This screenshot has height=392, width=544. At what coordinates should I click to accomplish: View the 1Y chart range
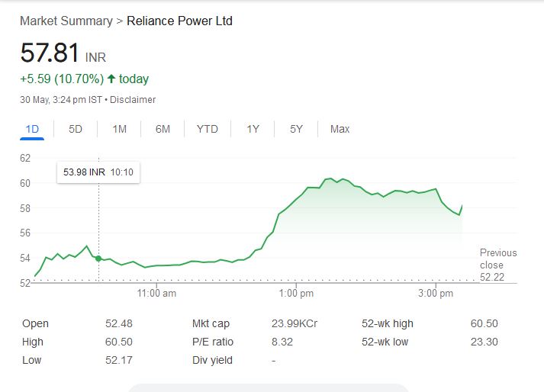pos(253,129)
